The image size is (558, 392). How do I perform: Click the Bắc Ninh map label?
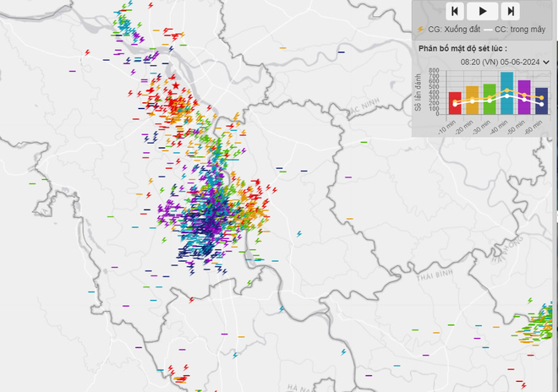tap(364, 107)
